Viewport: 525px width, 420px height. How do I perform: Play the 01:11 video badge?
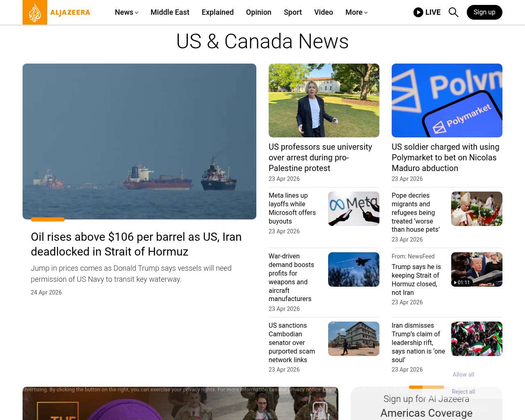pos(462,283)
